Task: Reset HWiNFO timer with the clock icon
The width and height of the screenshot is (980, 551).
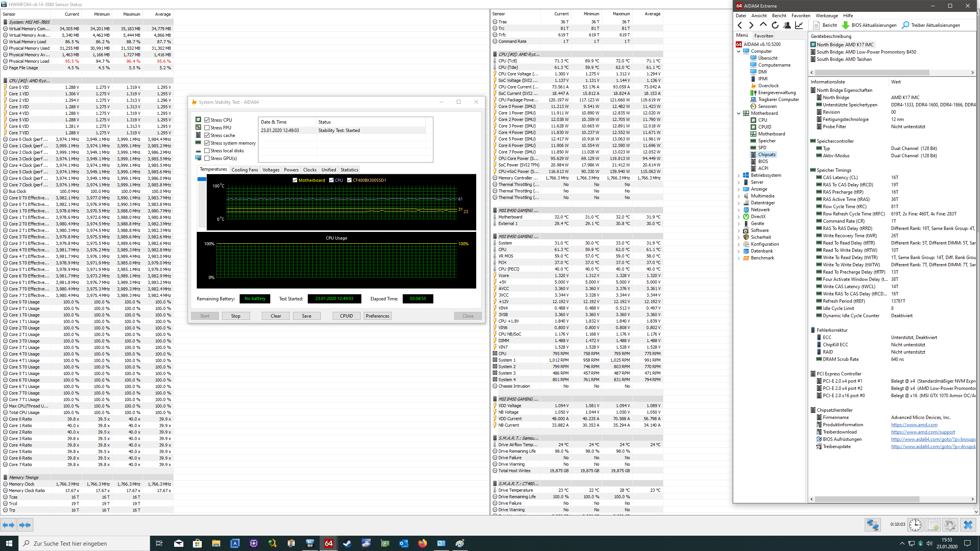Action: [x=915, y=525]
